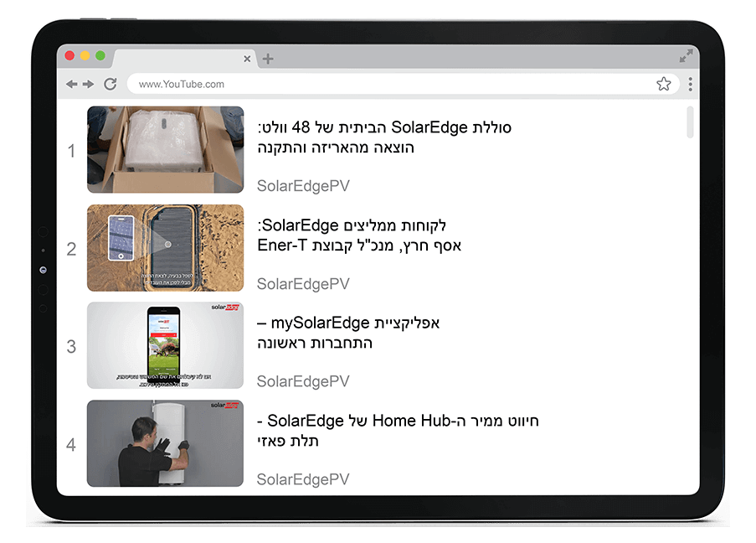This screenshot has height=543, width=756.
Task: Reload the page with refresh icon
Action: pyautogui.click(x=111, y=85)
